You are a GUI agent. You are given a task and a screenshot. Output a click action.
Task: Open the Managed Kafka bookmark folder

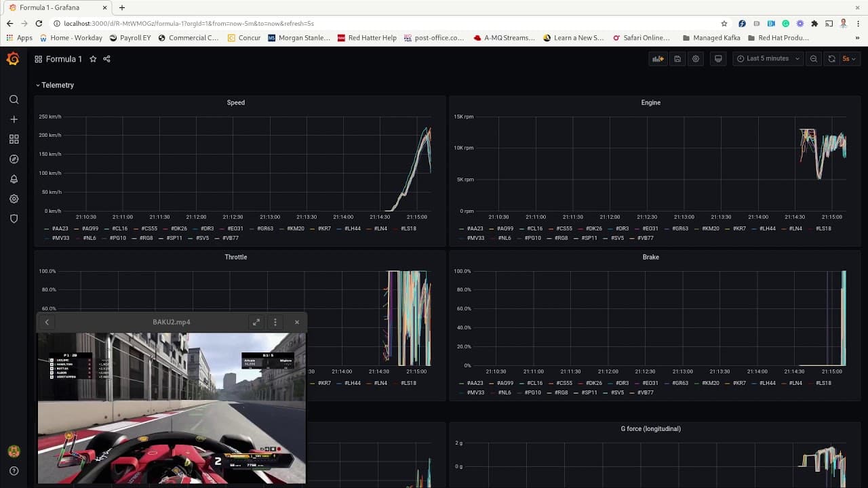[x=711, y=38]
